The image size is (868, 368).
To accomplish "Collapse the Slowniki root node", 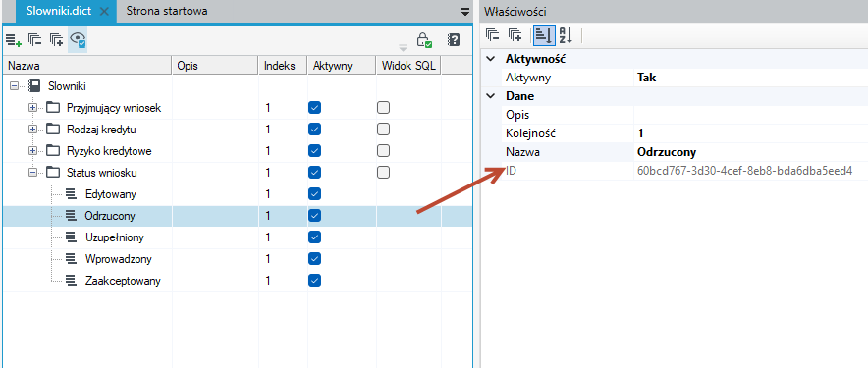I will pos(14,86).
